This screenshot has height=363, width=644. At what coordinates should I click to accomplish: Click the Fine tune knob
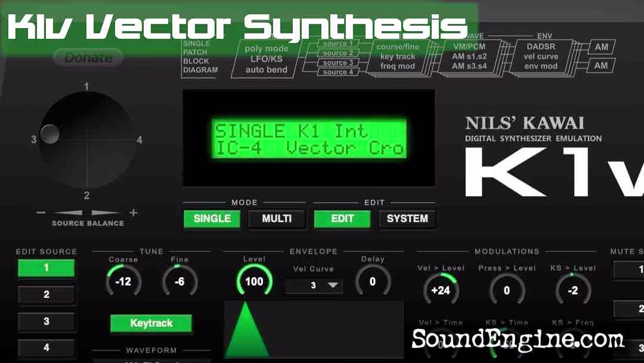click(179, 281)
